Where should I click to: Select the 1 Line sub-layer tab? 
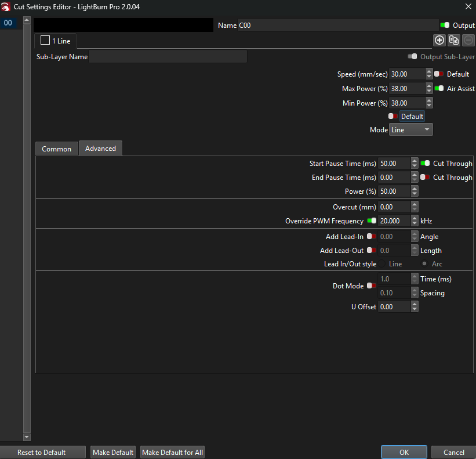coord(56,41)
